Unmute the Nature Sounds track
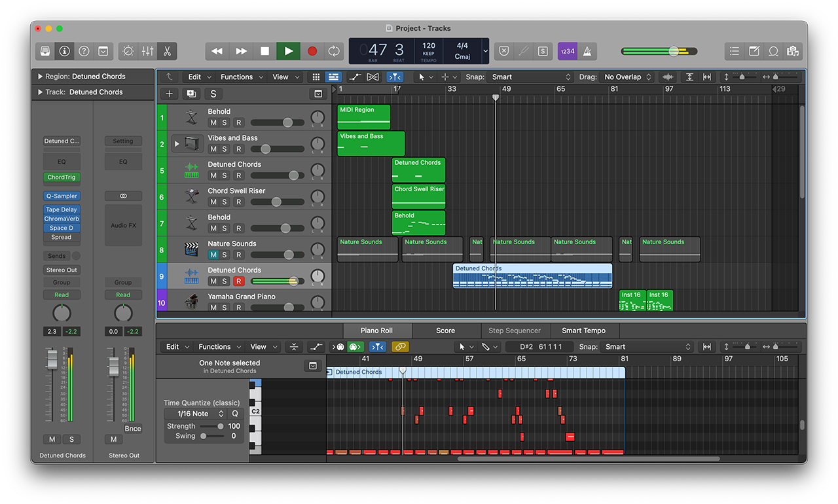Viewport: 838px width, 504px height. (x=213, y=255)
